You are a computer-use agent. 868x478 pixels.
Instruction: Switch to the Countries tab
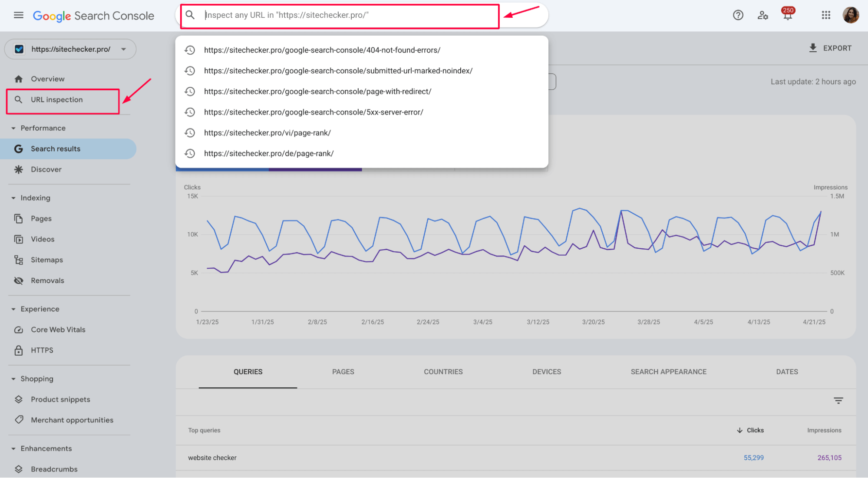pos(443,372)
